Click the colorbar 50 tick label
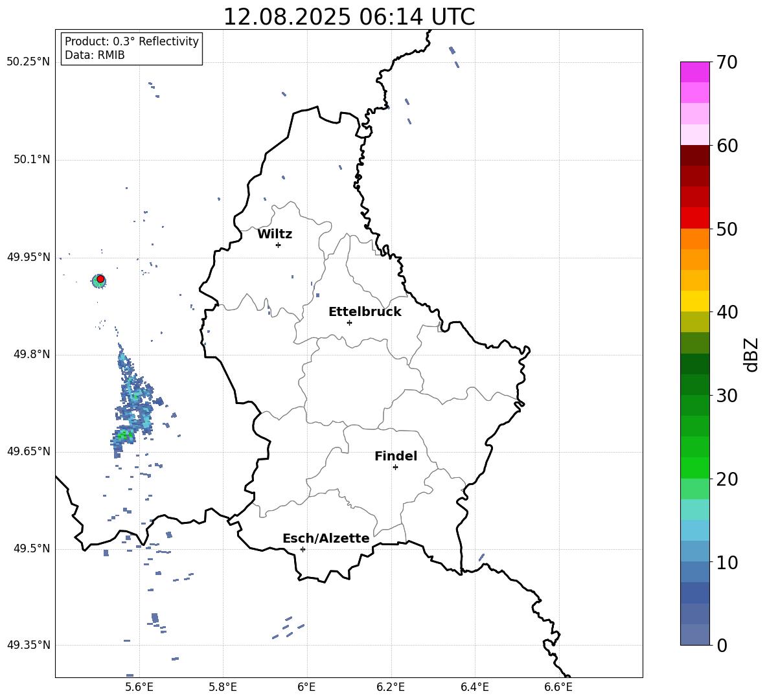This screenshot has height=700, width=767. [x=727, y=229]
